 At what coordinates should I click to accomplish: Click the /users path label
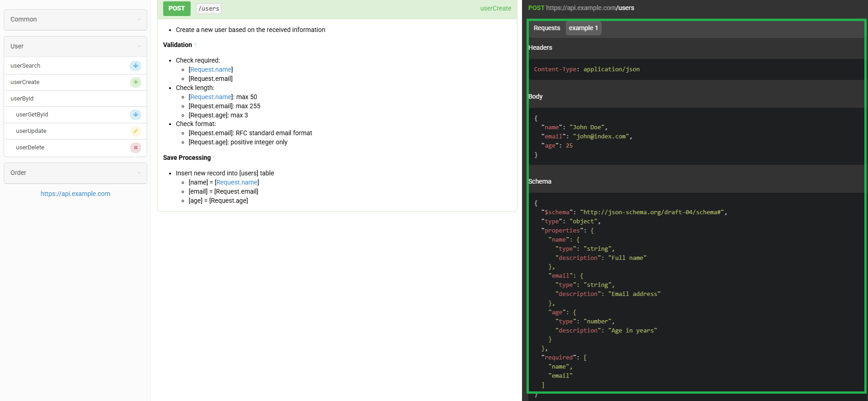[209, 8]
